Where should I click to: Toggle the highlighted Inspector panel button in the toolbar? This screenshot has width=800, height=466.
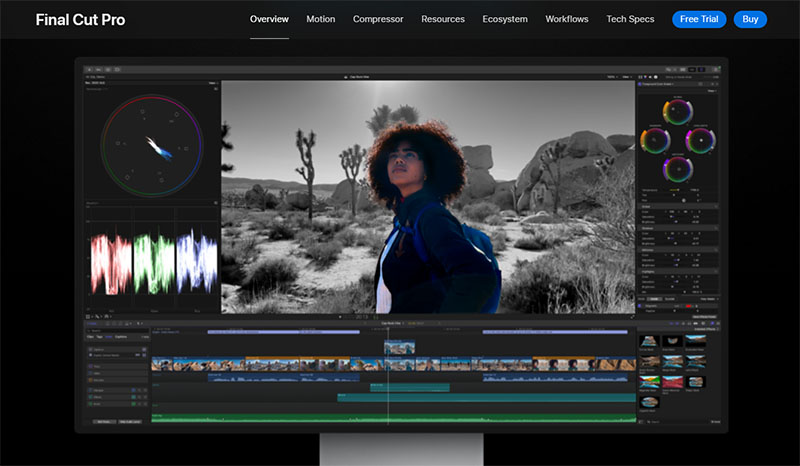coord(702,69)
